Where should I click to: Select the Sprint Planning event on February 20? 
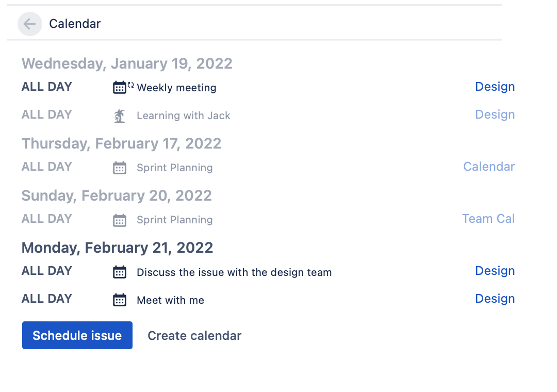[x=174, y=219]
